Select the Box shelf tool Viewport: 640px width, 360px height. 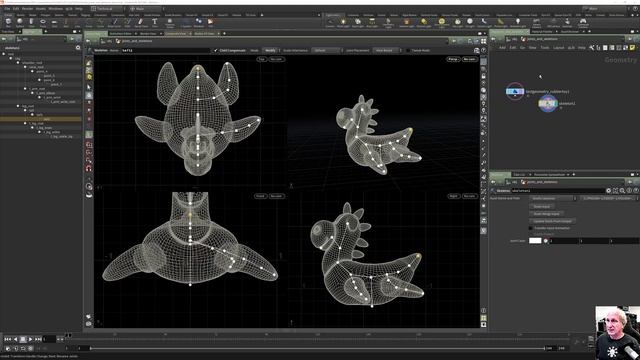pos(8,22)
